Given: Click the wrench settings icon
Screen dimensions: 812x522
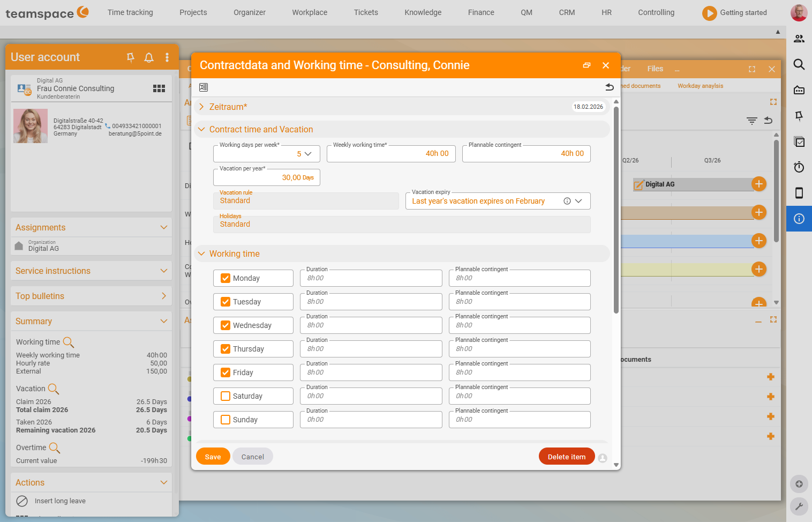Looking at the screenshot, I should click(x=799, y=506).
